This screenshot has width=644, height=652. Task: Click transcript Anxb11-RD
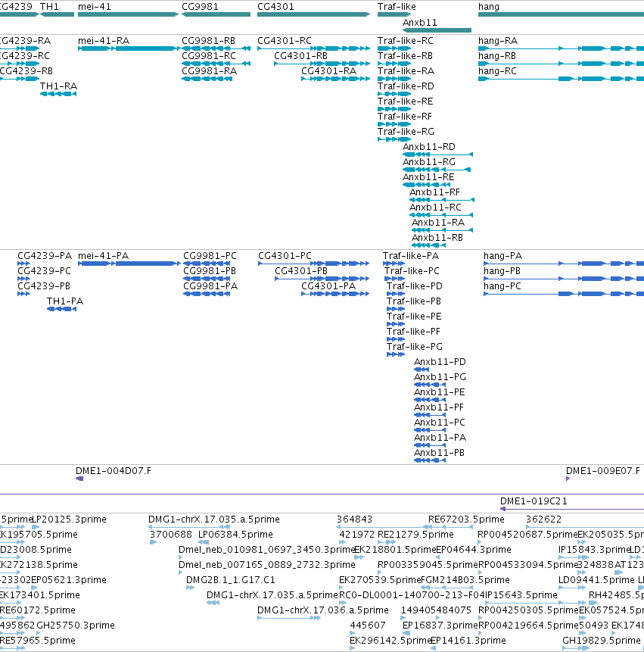pos(429,147)
